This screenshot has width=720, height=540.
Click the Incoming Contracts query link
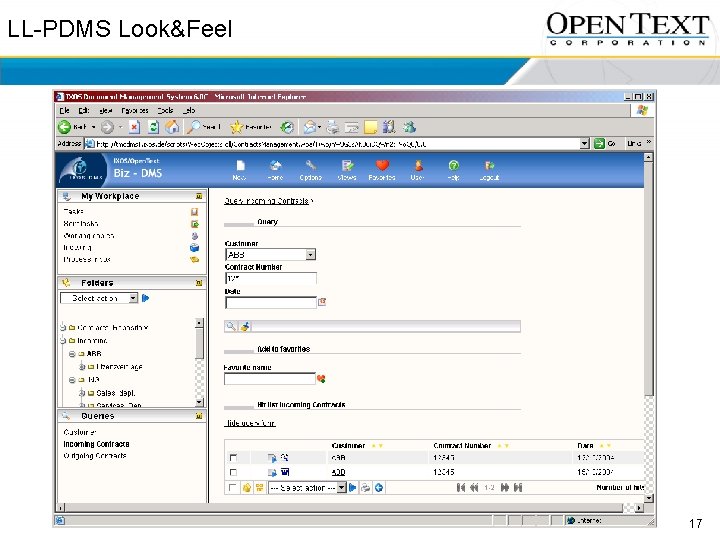[x=96, y=444]
